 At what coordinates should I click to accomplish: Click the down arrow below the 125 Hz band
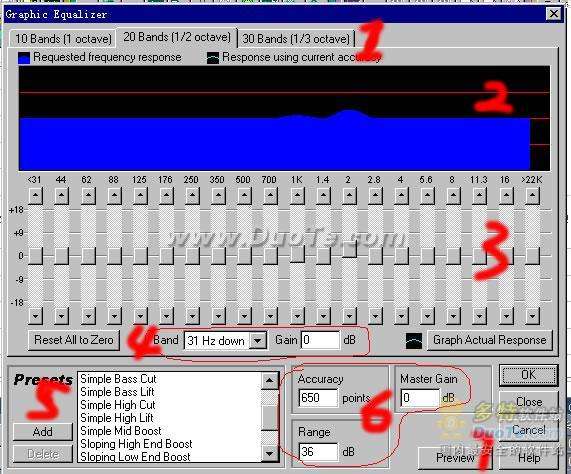140,315
